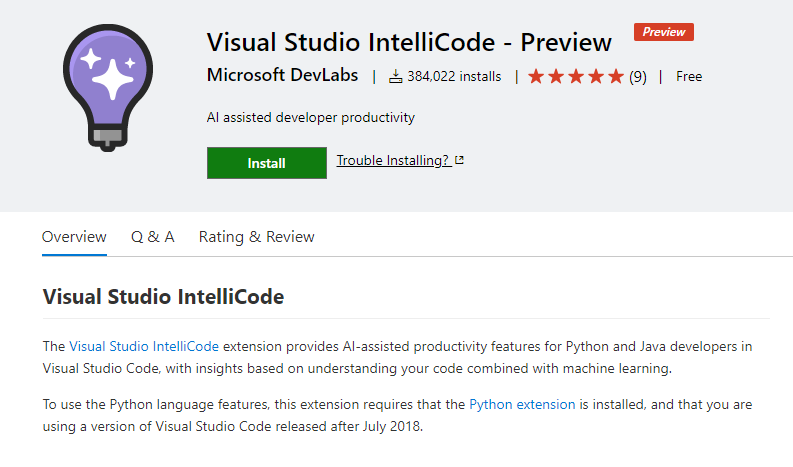Image resolution: width=793 pixels, height=467 pixels.
Task: Click the Visual Studio IntelliCode overview heading
Action: (x=163, y=296)
